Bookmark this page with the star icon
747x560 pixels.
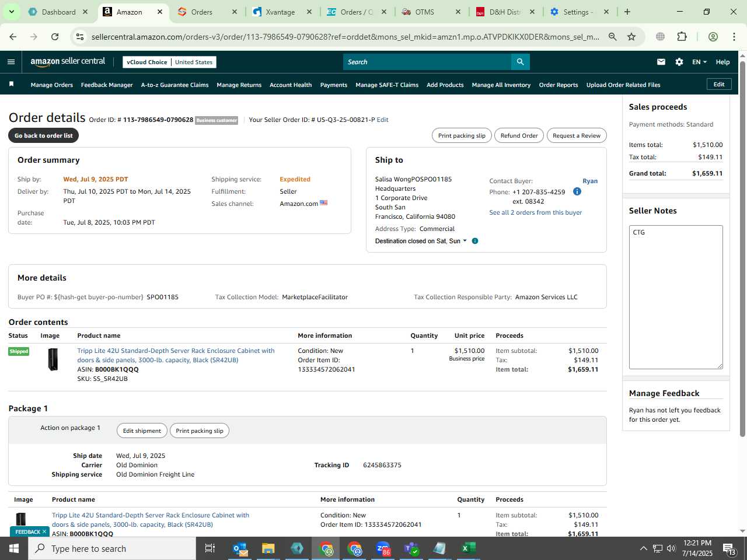tap(631, 37)
